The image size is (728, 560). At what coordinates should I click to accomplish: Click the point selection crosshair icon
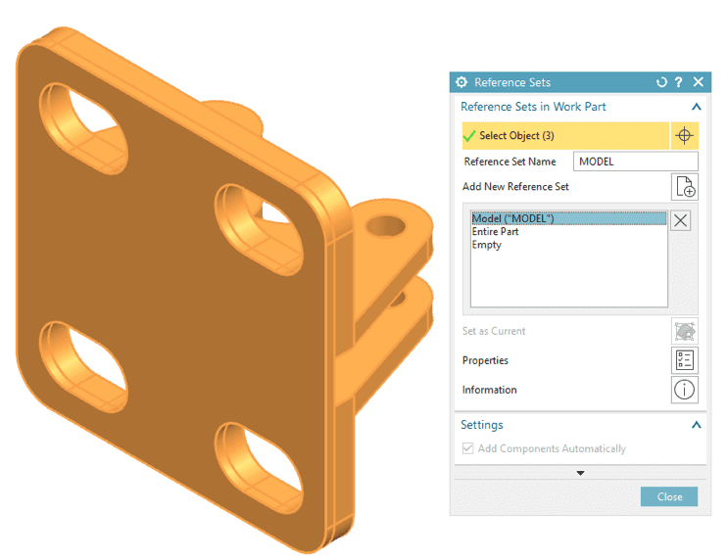(x=684, y=135)
